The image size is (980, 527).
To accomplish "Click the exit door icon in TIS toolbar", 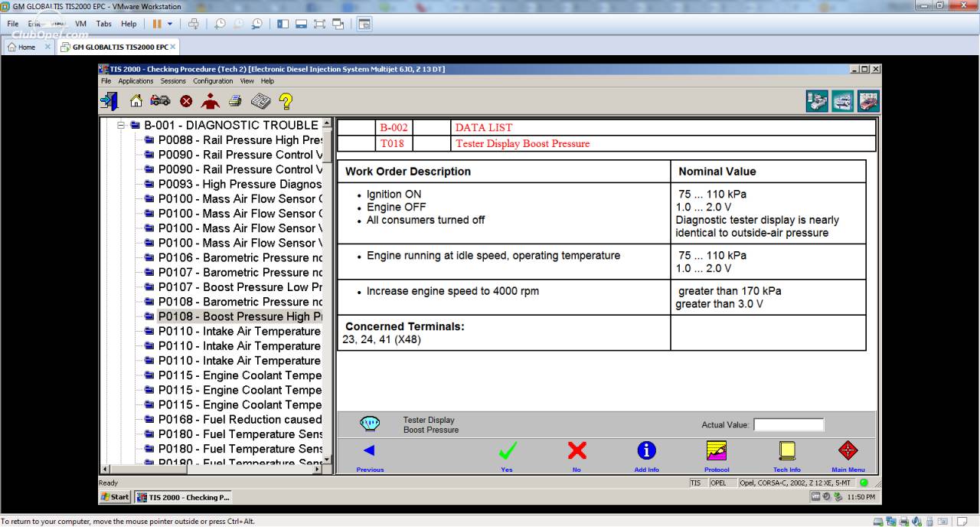I will click(x=109, y=100).
